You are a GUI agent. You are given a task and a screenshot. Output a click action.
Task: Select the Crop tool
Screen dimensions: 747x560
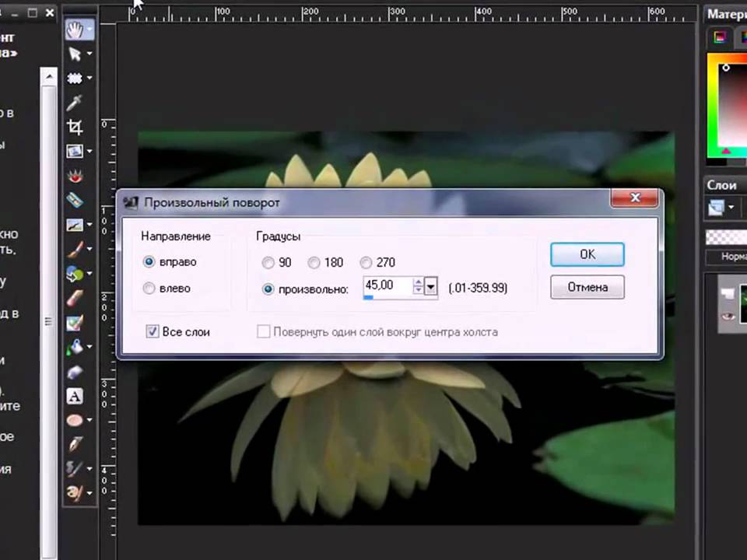click(x=75, y=127)
